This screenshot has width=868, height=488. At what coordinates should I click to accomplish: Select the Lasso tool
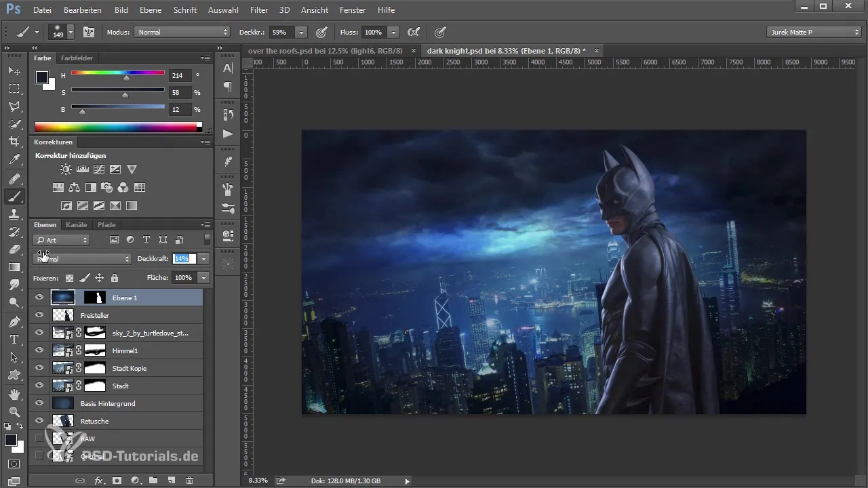coord(14,106)
